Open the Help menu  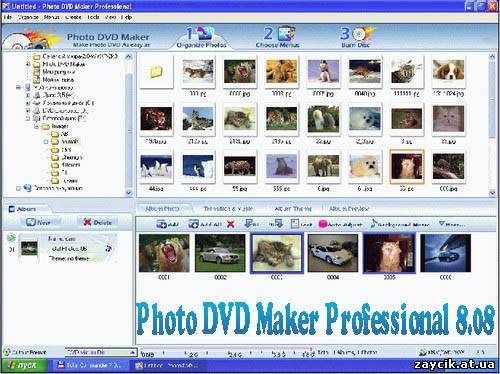pos(127,17)
